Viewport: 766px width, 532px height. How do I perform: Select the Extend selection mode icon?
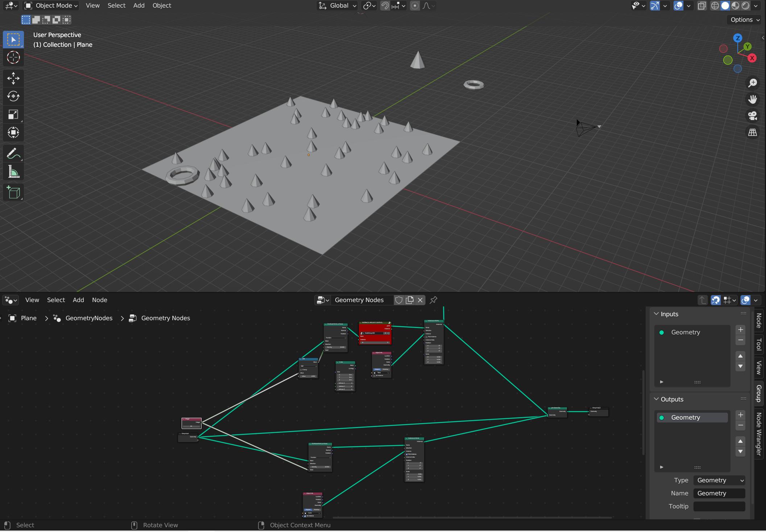[36, 20]
